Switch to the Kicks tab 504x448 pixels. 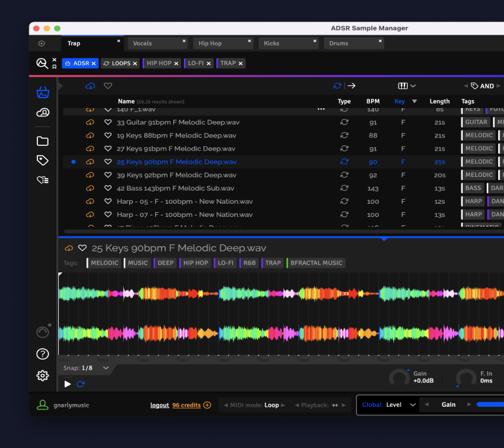[271, 43]
